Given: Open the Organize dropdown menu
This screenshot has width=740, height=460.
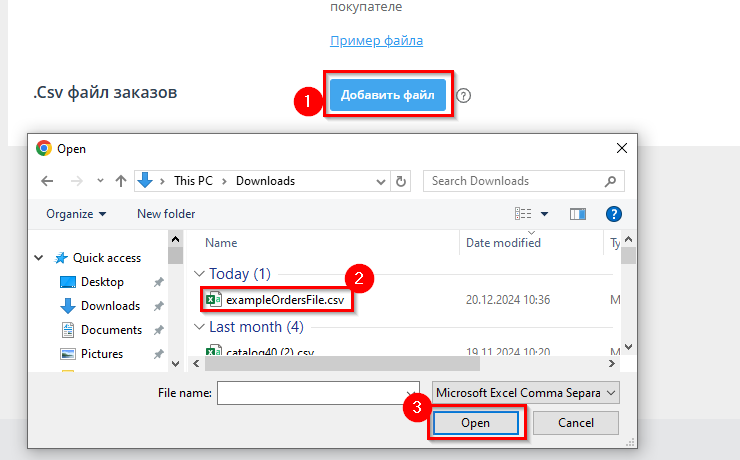Looking at the screenshot, I should [76, 213].
